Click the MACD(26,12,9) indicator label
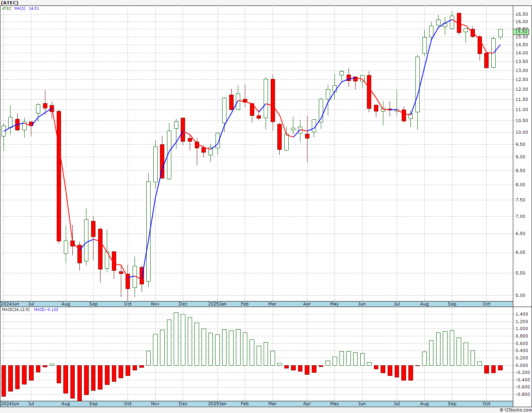Screen dimensions: 532x413 click(x=16, y=310)
